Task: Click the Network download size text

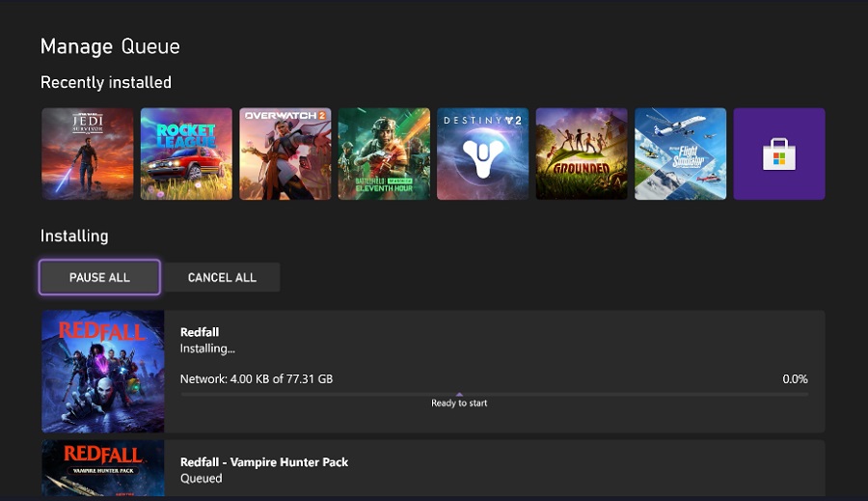Action: click(x=257, y=379)
